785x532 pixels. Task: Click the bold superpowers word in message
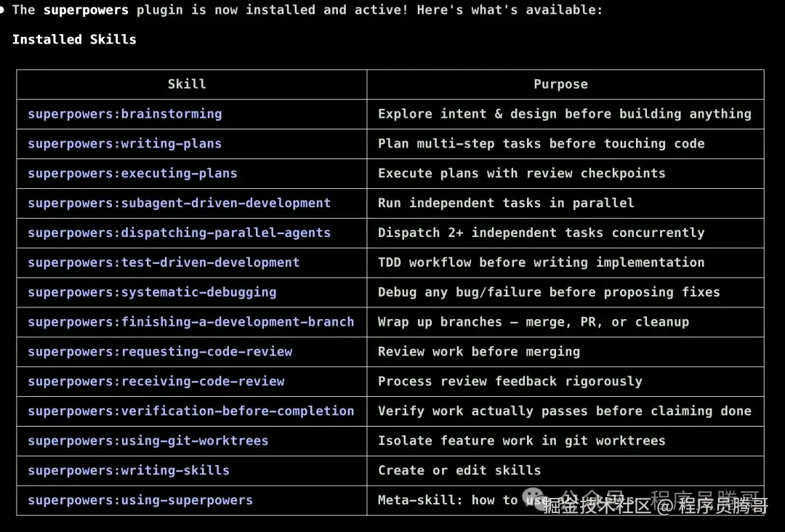point(86,10)
